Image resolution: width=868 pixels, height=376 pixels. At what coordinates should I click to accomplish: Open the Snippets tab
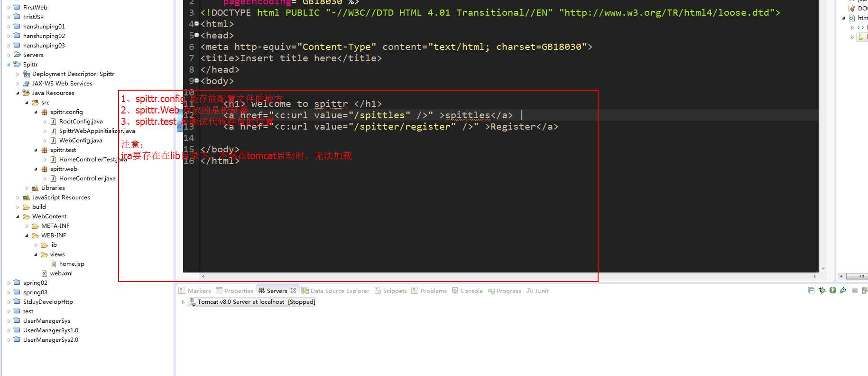(390, 291)
